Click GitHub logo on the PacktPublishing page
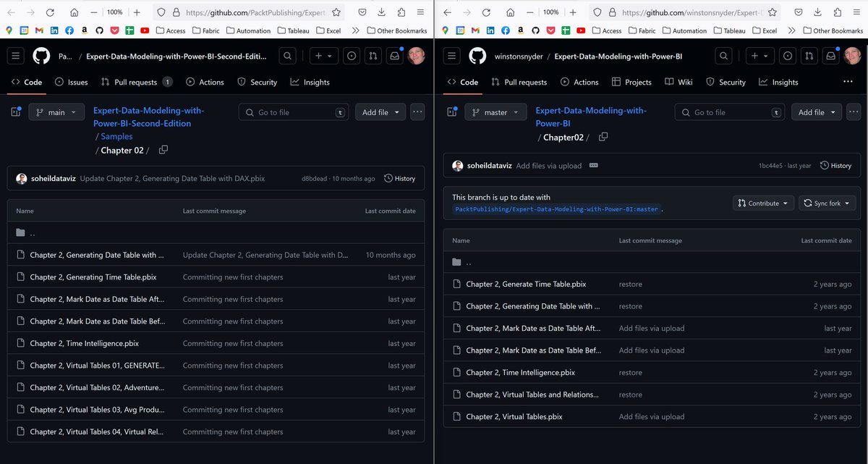 click(41, 56)
